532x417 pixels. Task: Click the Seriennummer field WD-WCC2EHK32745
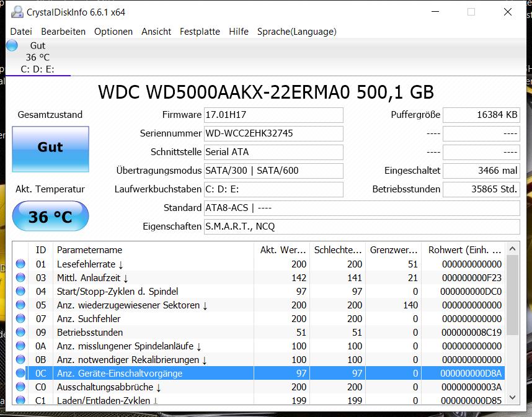click(273, 133)
